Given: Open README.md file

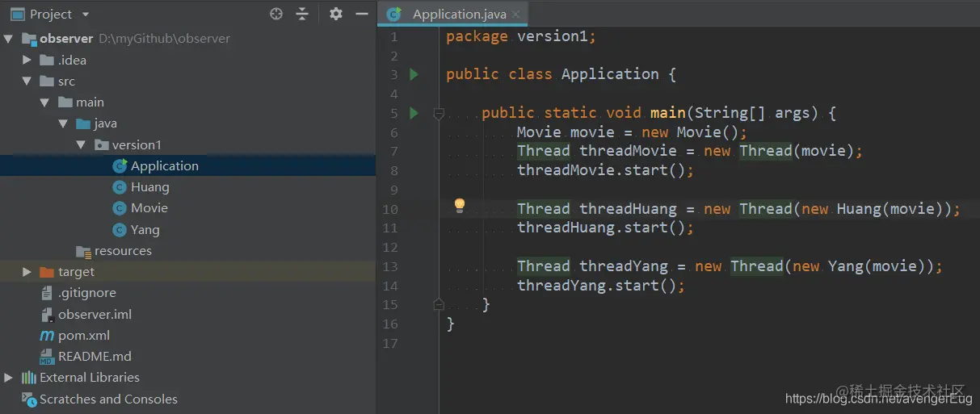Looking at the screenshot, I should tap(95, 357).
